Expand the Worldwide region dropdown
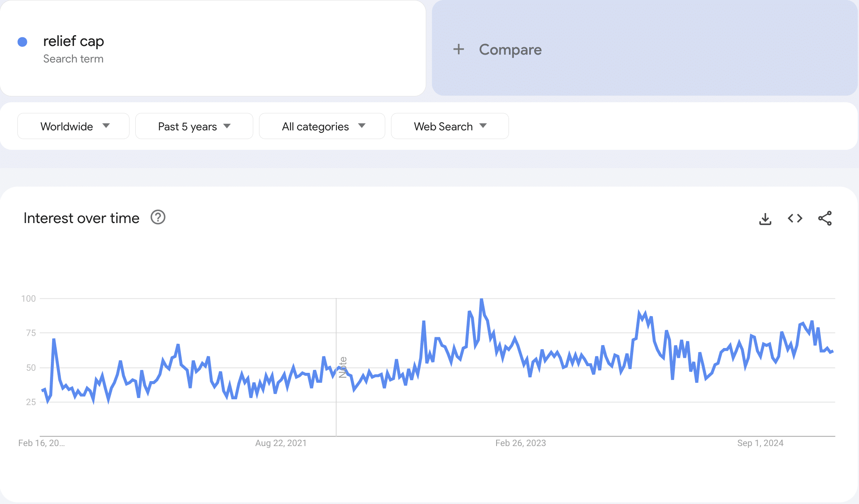The width and height of the screenshot is (859, 504). 73,126
